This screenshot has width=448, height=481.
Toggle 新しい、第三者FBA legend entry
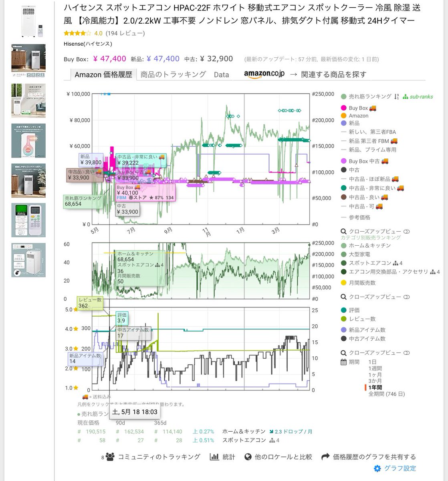(368, 131)
